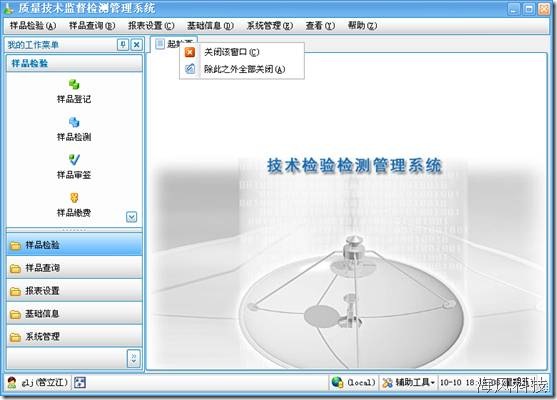
Task: Click the 样品查询 folder icon
Action: pyautogui.click(x=15, y=269)
